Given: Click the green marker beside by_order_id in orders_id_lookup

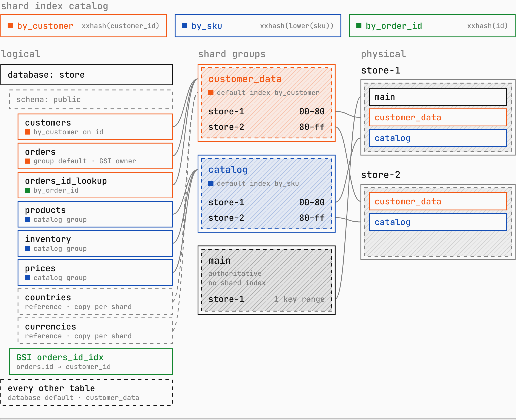Looking at the screenshot, I should 27,190.
